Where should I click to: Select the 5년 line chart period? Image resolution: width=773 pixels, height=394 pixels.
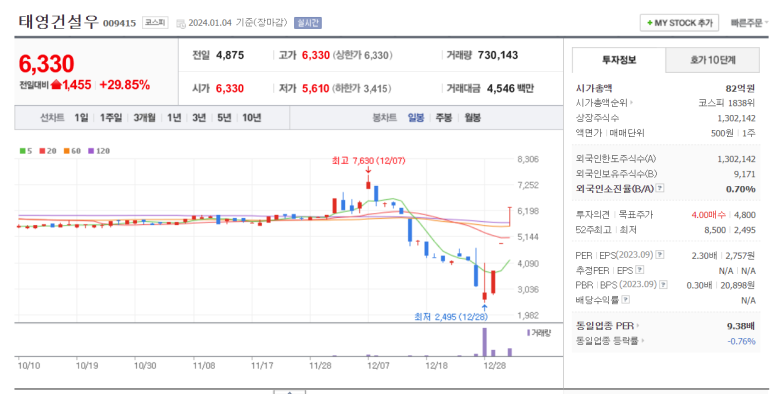tap(224, 118)
